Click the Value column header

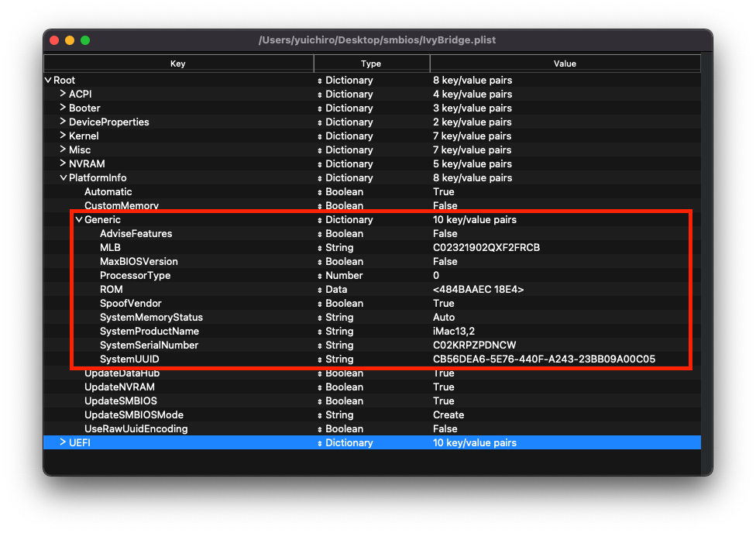coord(565,64)
